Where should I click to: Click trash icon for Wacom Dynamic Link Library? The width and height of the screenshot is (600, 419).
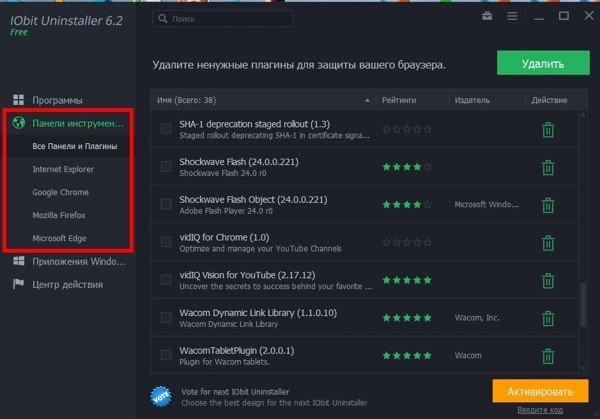click(x=548, y=318)
